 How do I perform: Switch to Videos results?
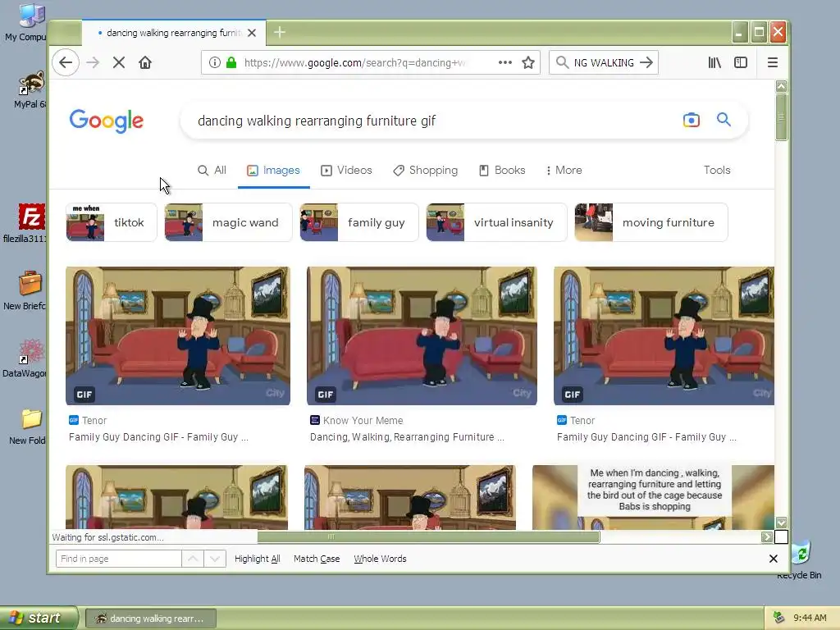pos(346,171)
